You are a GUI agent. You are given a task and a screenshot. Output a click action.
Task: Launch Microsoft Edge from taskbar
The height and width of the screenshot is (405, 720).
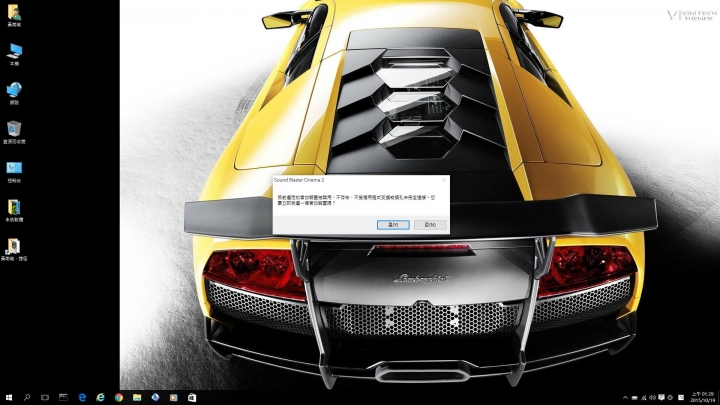(x=82, y=397)
